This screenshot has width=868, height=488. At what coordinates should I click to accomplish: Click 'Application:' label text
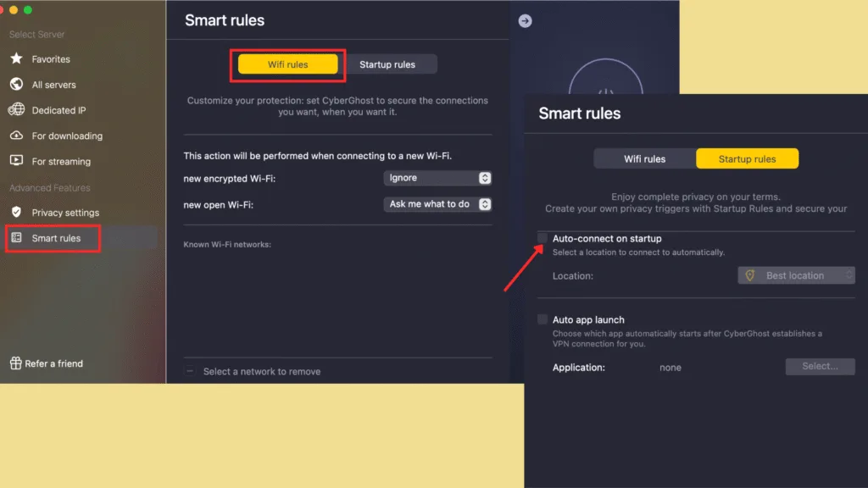click(578, 368)
